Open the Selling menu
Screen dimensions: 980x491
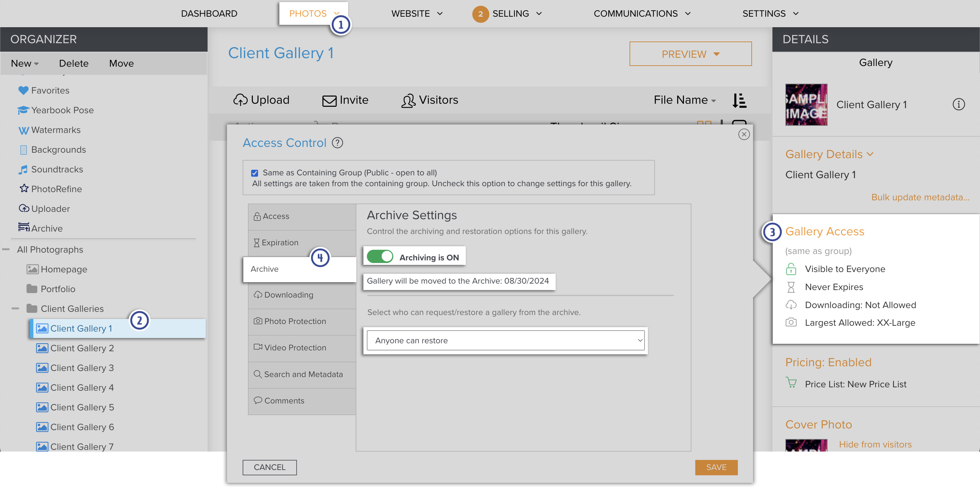click(517, 14)
